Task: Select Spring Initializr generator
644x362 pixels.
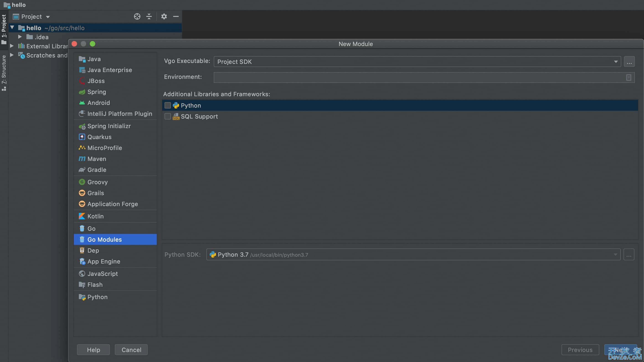Action: [x=115, y=126]
